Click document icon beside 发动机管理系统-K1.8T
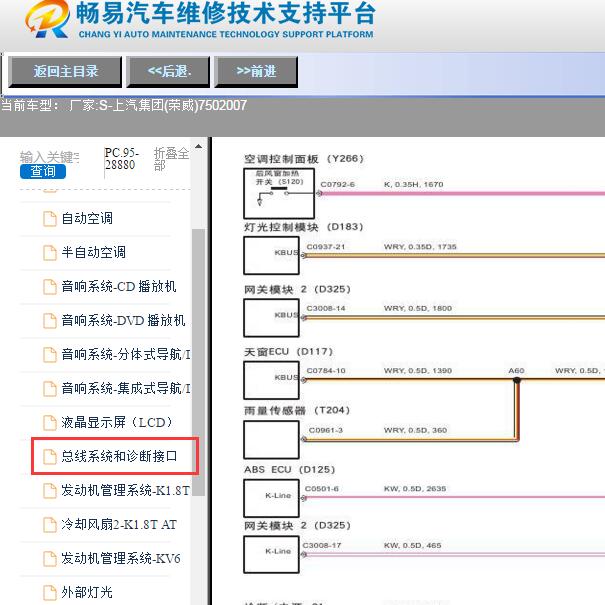Screen dimensions: 605x605 [49, 491]
